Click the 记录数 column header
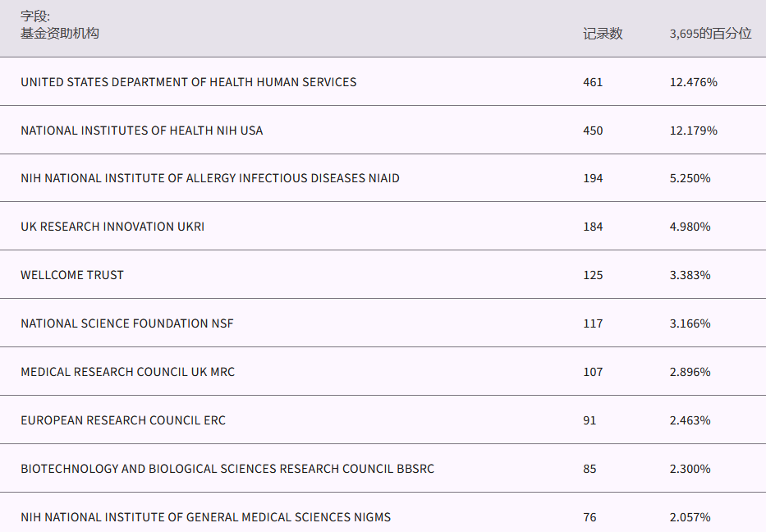 tap(603, 34)
